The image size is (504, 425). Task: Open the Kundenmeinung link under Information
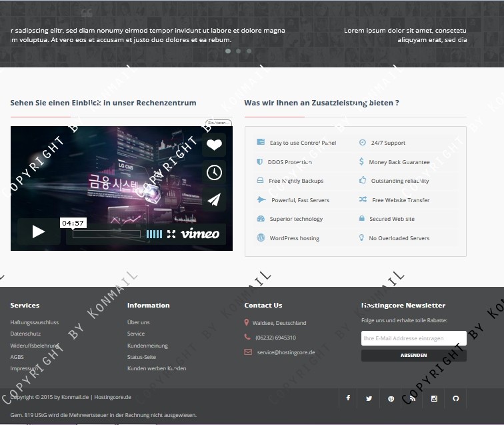[147, 346]
